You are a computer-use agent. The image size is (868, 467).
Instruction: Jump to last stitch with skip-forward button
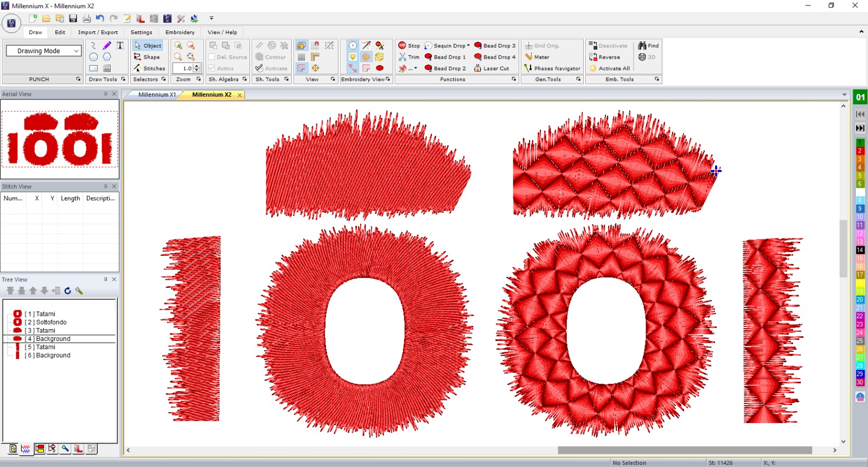860,128
